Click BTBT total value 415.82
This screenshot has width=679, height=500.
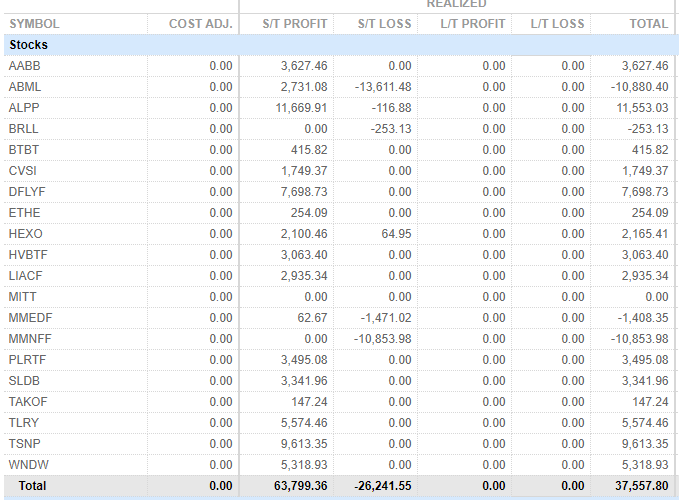[650, 150]
